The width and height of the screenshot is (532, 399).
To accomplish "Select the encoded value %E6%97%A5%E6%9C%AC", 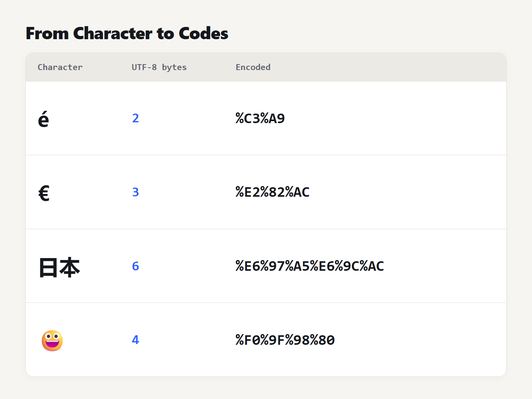I will click(310, 266).
